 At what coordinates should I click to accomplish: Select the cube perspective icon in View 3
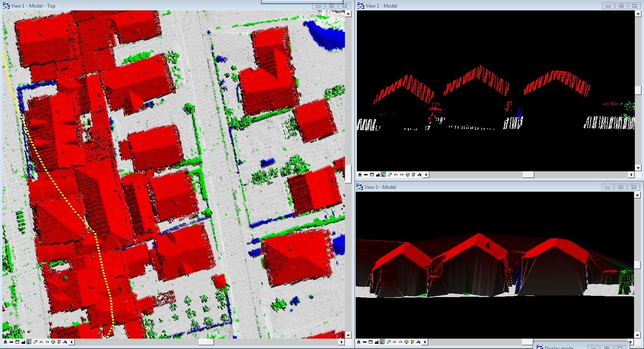[407, 342]
